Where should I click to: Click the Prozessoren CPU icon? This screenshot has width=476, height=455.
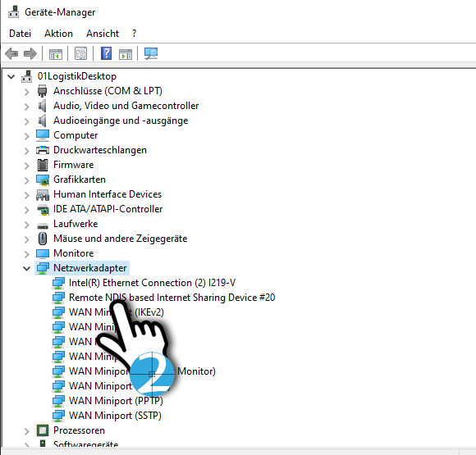(43, 430)
